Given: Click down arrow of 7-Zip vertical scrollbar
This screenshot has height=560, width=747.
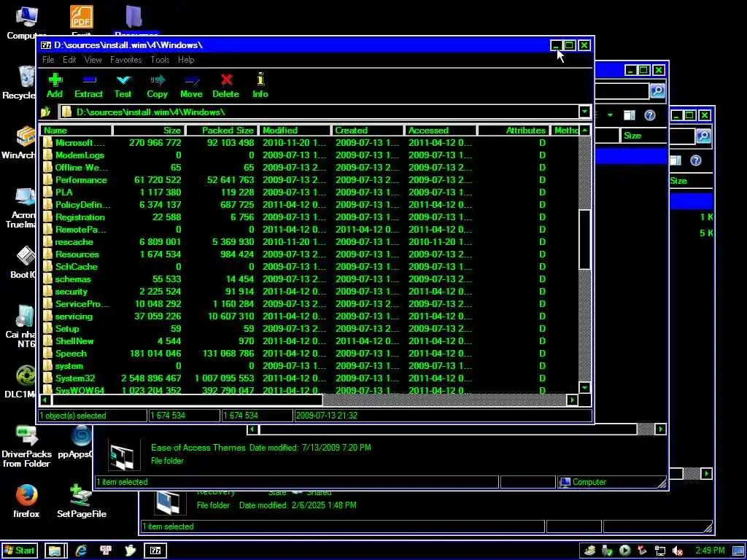Looking at the screenshot, I should click(x=584, y=388).
